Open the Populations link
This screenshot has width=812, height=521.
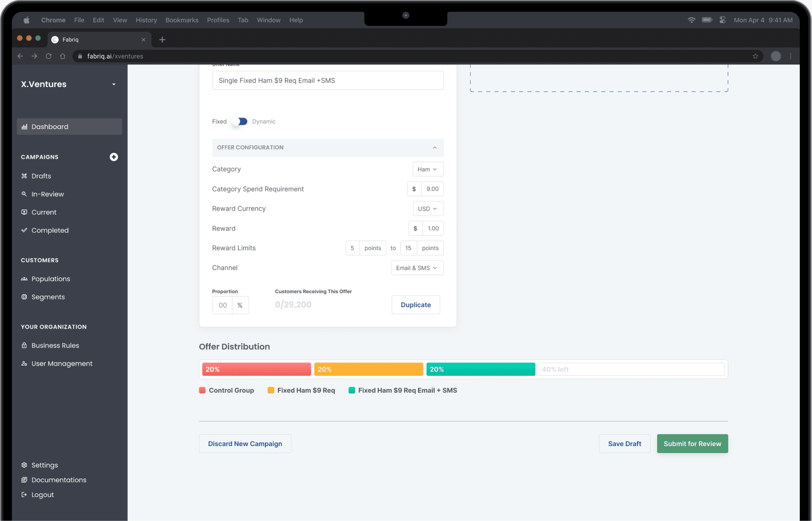50,279
